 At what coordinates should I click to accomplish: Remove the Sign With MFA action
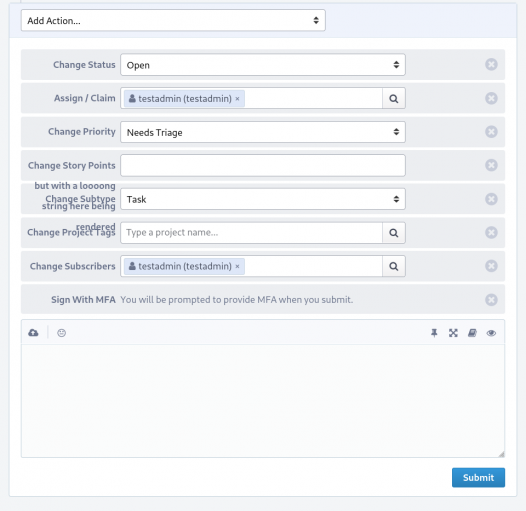pyautogui.click(x=491, y=300)
